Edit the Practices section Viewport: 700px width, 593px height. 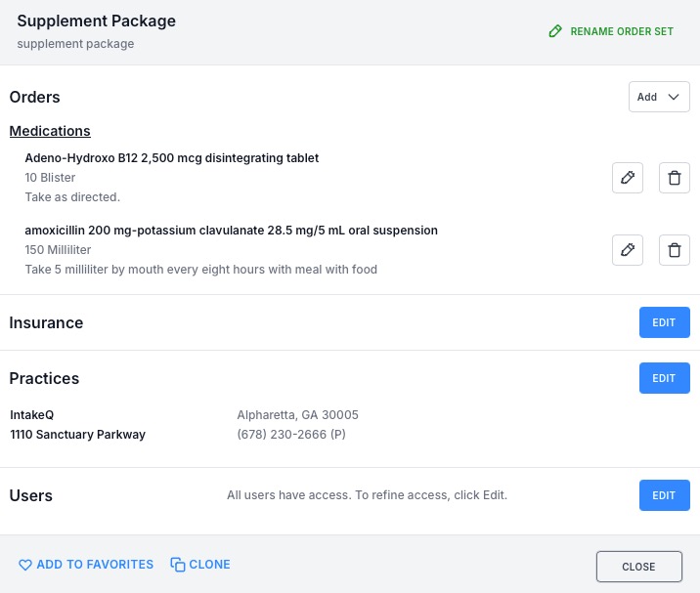click(664, 378)
